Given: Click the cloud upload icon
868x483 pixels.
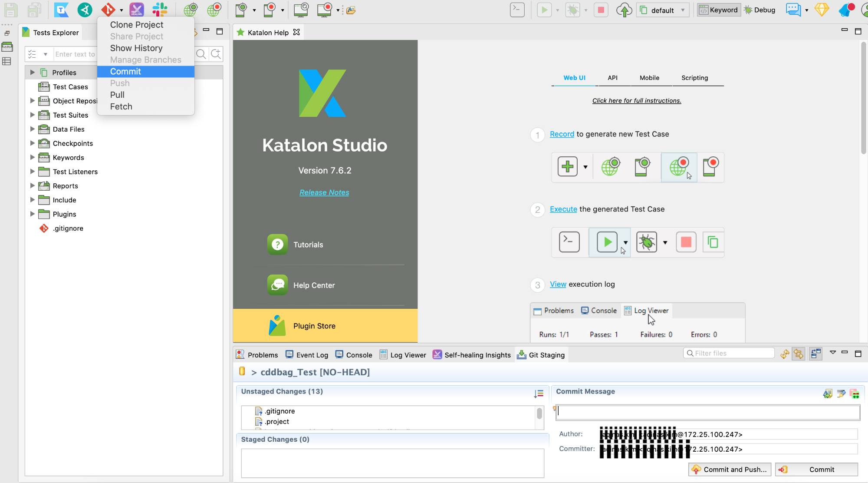Looking at the screenshot, I should click(624, 10).
